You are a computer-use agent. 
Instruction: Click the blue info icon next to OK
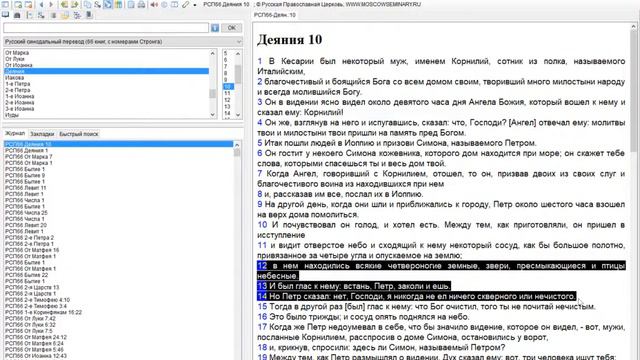tap(215, 28)
